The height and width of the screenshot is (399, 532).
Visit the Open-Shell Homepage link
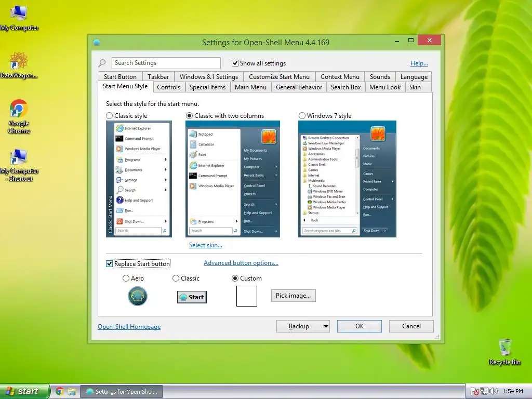tap(129, 327)
